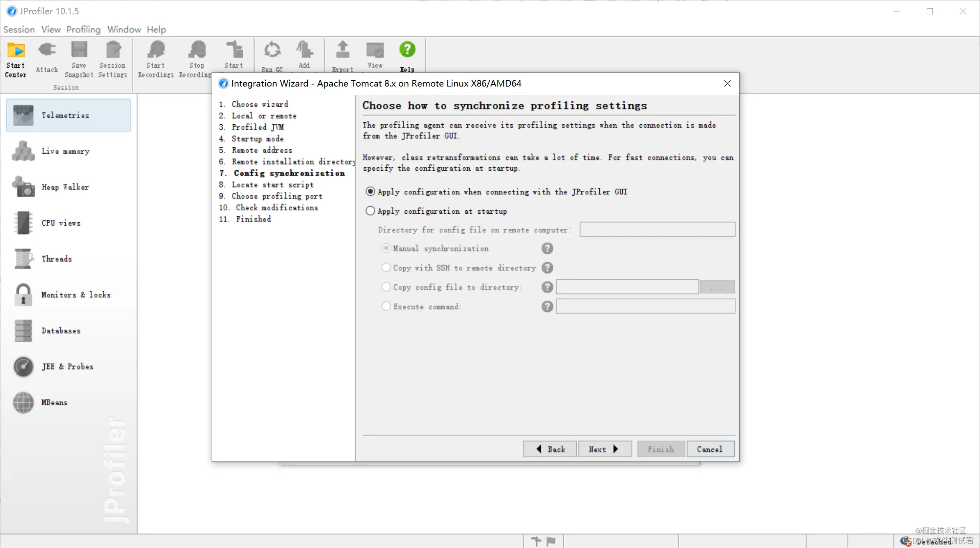Cancel the Integration Wizard dialog
980x548 pixels.
pyautogui.click(x=710, y=449)
